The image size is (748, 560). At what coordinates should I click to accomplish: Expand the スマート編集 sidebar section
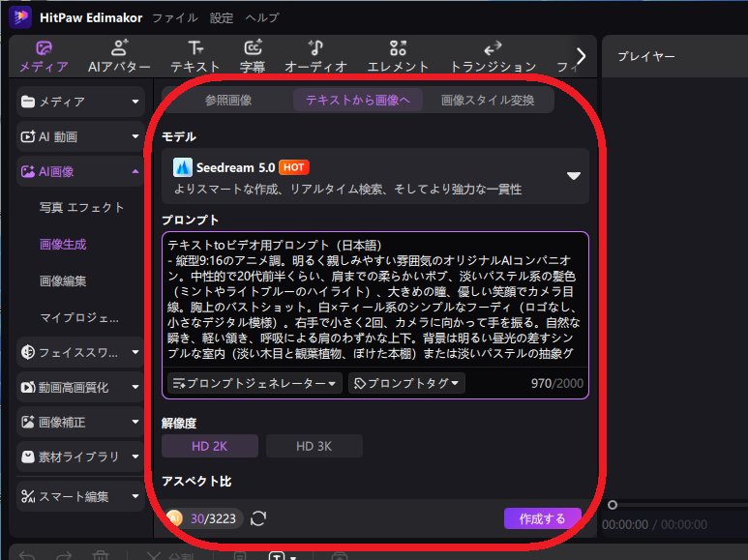(x=80, y=496)
